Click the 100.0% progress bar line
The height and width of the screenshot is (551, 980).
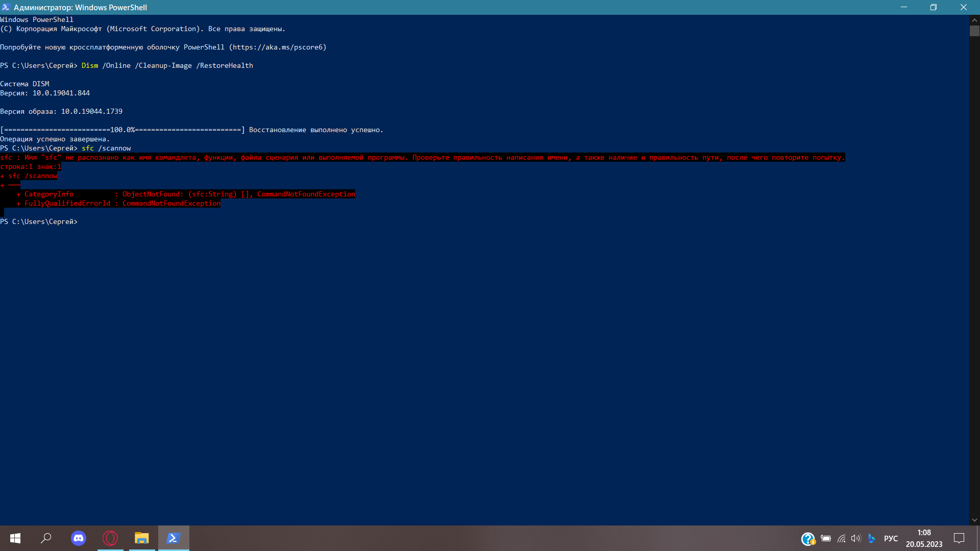(122, 130)
